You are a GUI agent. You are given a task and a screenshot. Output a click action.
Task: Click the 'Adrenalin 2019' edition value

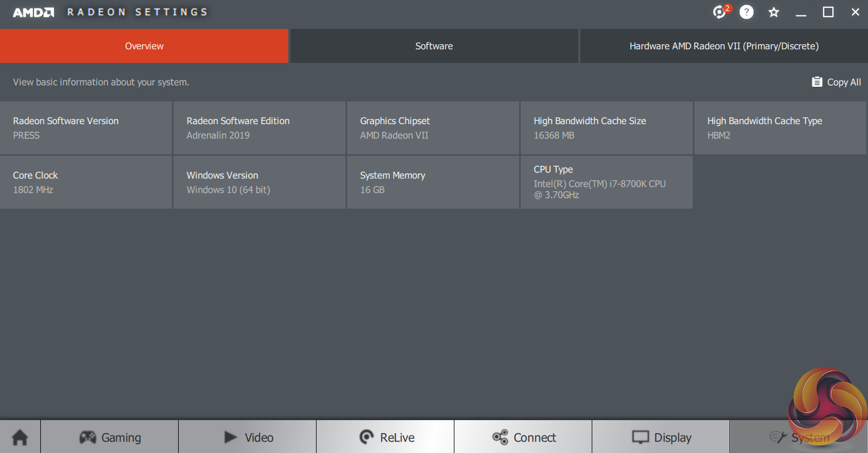click(x=218, y=136)
